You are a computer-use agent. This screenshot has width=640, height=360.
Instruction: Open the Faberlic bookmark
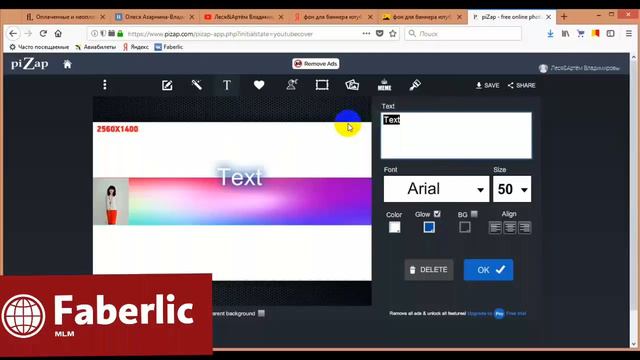tap(169, 47)
